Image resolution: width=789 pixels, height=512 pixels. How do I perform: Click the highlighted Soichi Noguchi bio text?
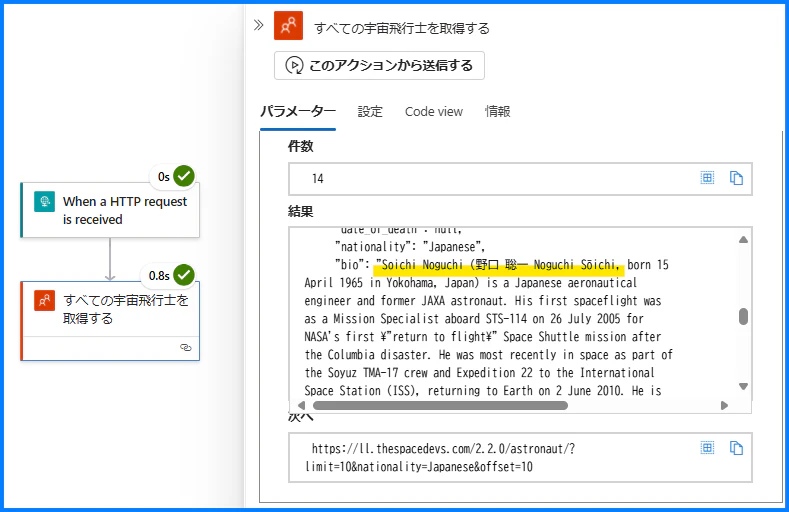point(499,265)
